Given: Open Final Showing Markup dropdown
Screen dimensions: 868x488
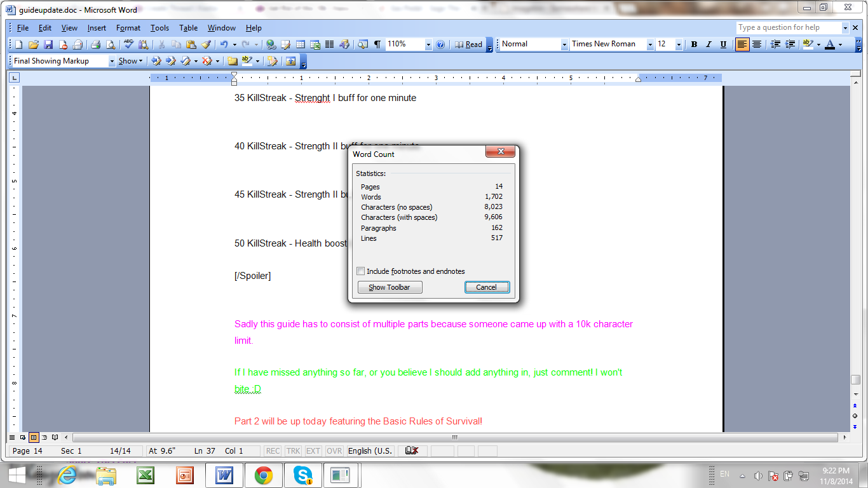Looking at the screenshot, I should tap(112, 61).
